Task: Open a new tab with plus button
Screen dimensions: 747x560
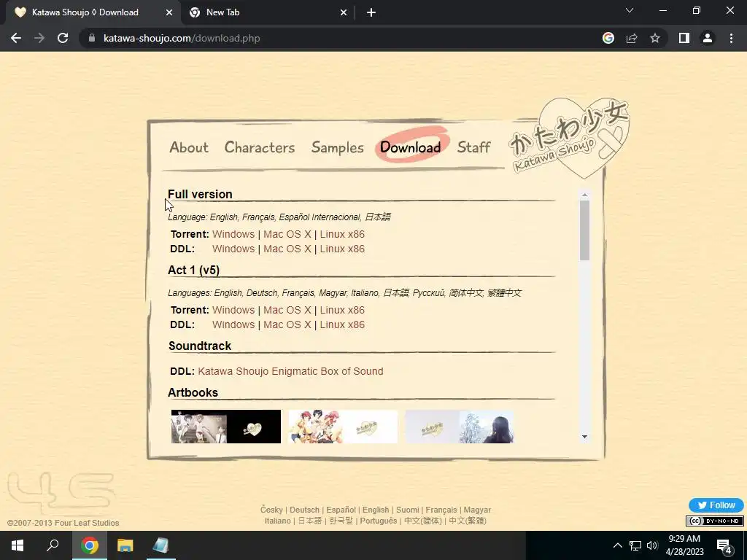Action: tap(371, 12)
